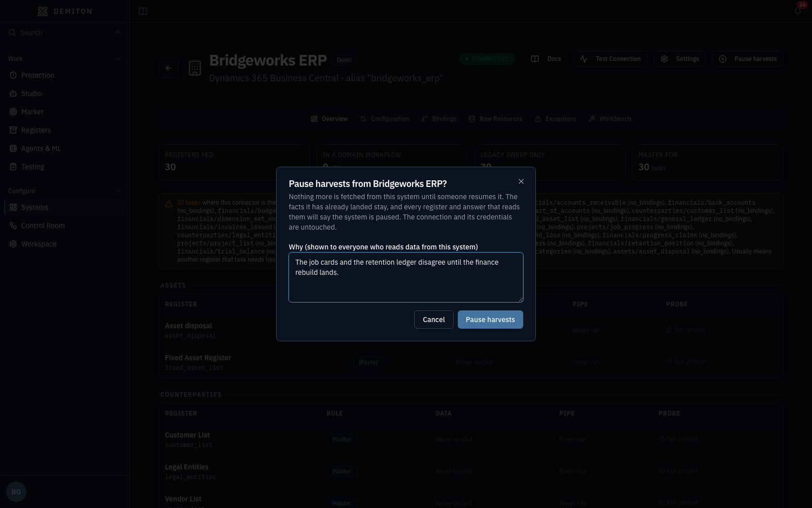Click the Test Connection button
Viewport: 812px width, 508px height.
click(x=610, y=59)
